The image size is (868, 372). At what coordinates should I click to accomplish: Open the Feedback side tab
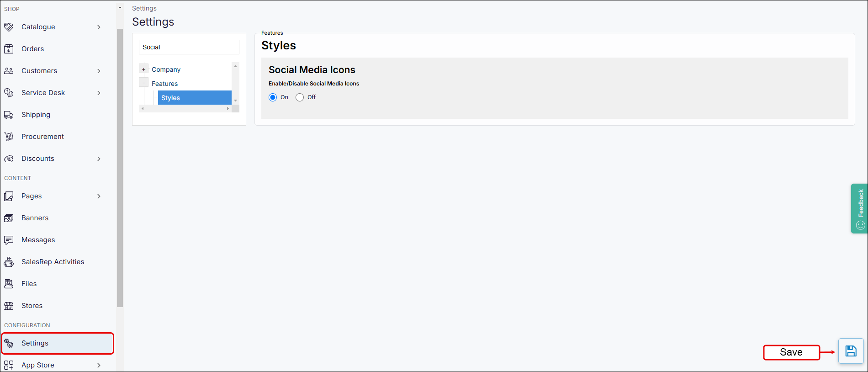click(x=859, y=208)
